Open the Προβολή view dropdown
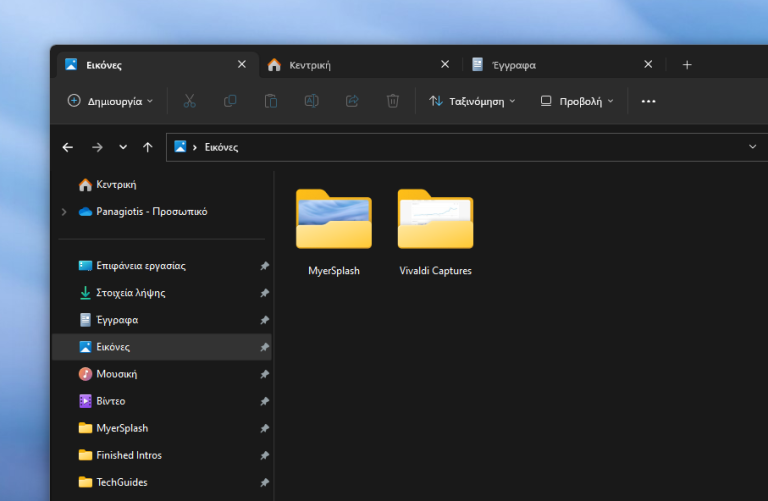768x501 pixels. tap(577, 101)
